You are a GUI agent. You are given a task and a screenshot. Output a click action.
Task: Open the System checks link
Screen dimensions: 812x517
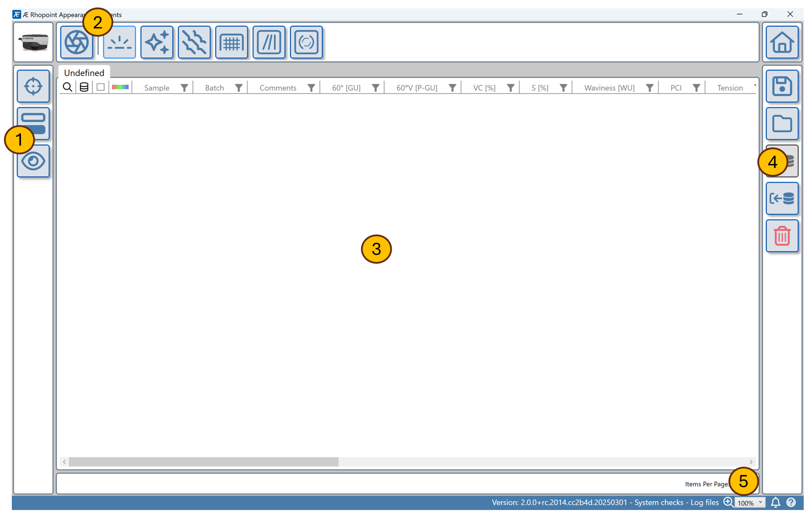(x=658, y=503)
